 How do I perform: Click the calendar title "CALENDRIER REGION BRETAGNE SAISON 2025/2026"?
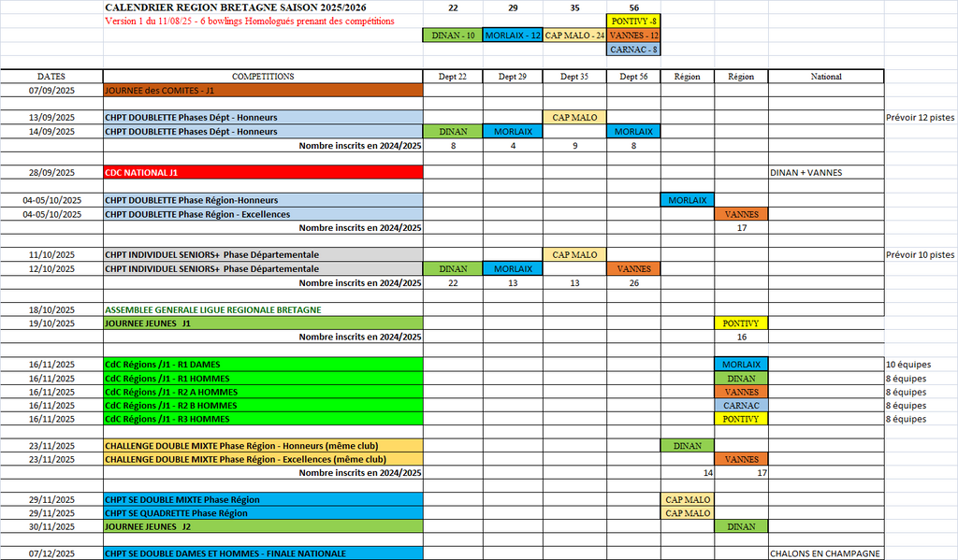click(x=235, y=7)
